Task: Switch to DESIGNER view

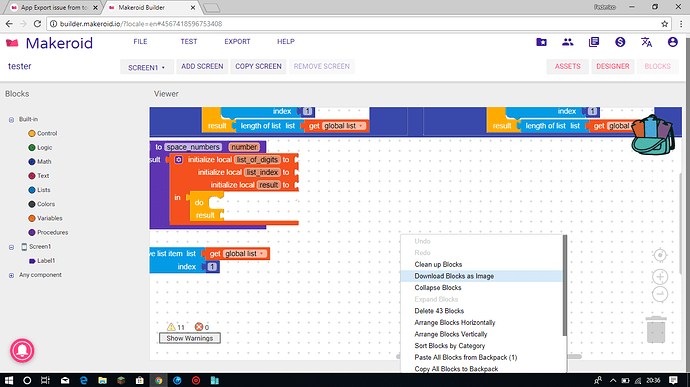Action: [613, 66]
